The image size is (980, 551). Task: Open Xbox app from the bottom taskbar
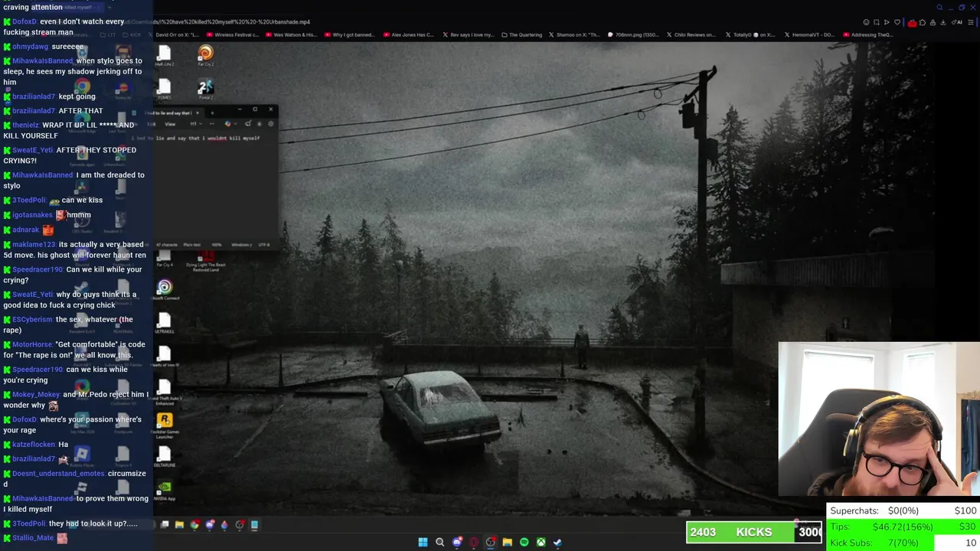click(x=541, y=542)
